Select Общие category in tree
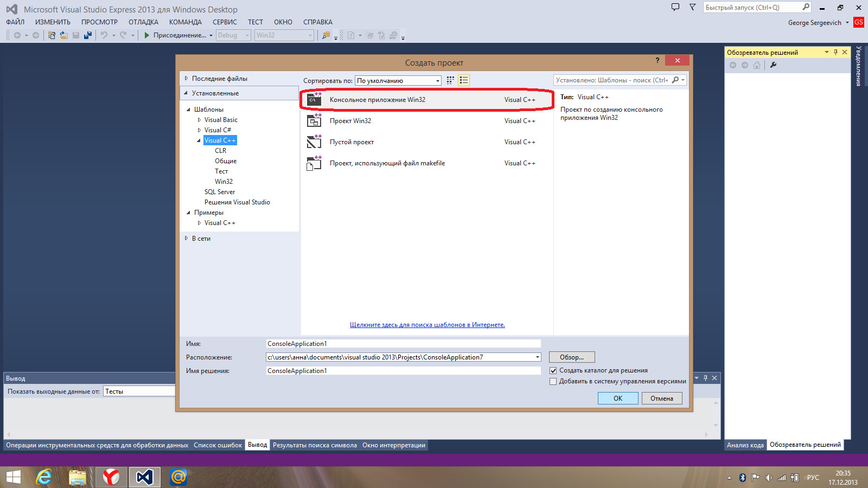The width and height of the screenshot is (868, 488). (x=226, y=161)
